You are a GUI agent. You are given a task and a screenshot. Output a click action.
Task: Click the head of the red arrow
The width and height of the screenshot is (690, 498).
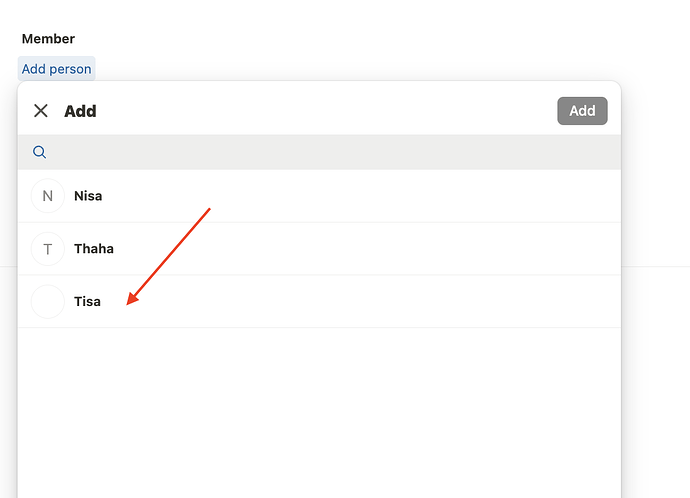coord(130,301)
